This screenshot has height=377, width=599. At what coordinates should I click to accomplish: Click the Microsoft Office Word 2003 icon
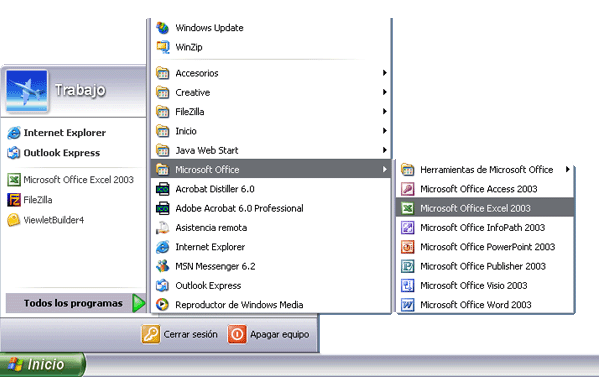[x=408, y=304]
